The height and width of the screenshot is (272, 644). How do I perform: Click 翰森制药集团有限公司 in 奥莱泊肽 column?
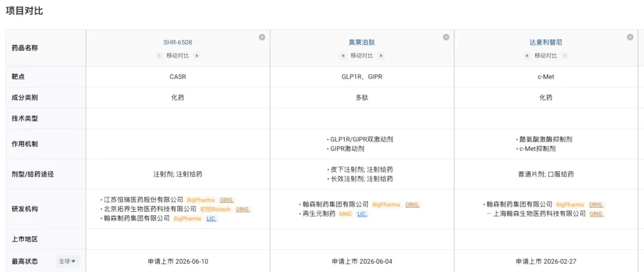[x=336, y=205]
